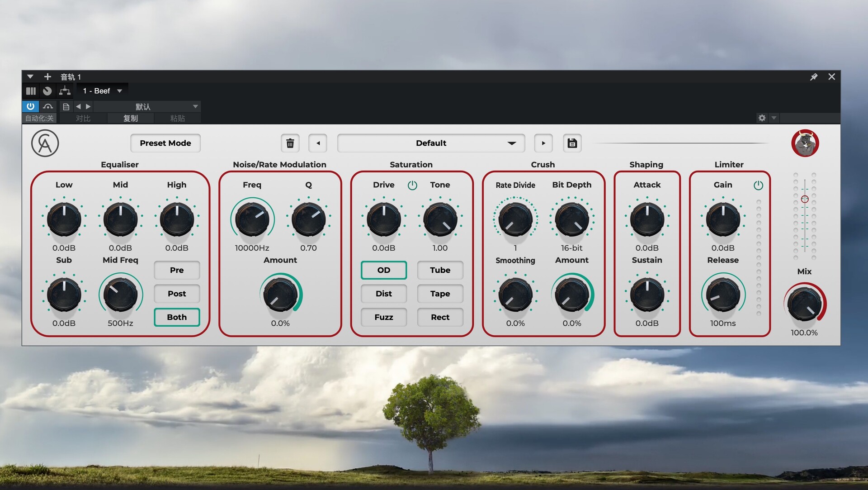Image resolution: width=868 pixels, height=490 pixels.
Task: Click the pin window icon
Action: click(x=813, y=77)
